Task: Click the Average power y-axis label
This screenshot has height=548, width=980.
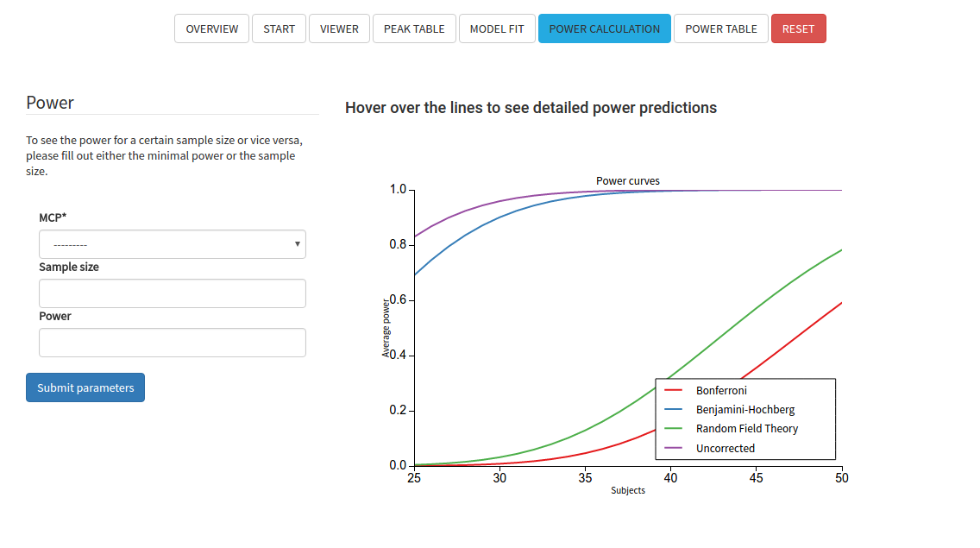Action: (x=386, y=328)
